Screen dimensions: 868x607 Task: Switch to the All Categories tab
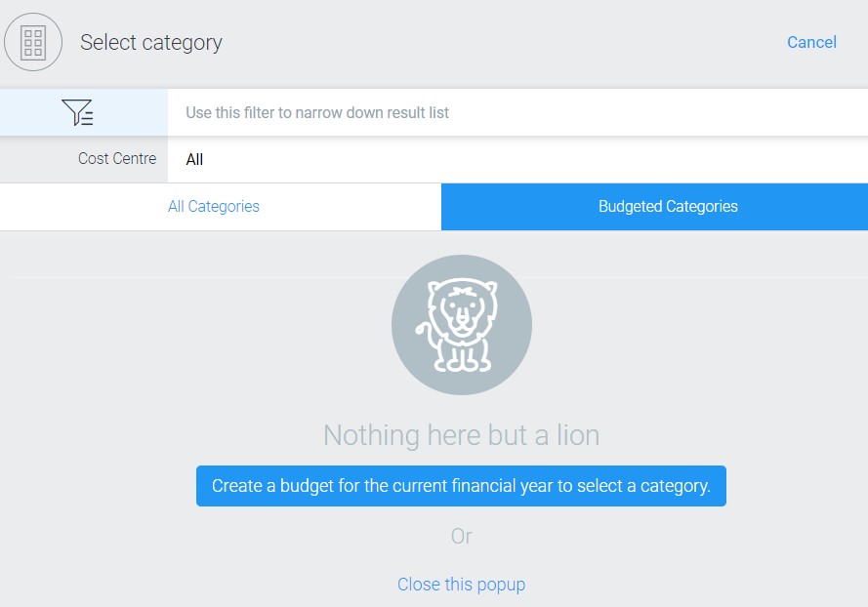pos(214,207)
